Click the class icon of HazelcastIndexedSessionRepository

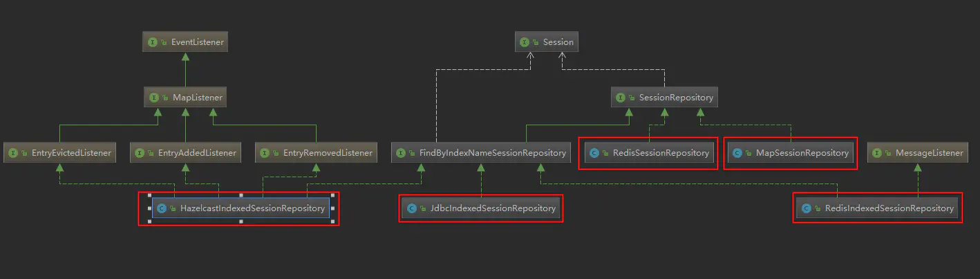coord(162,208)
